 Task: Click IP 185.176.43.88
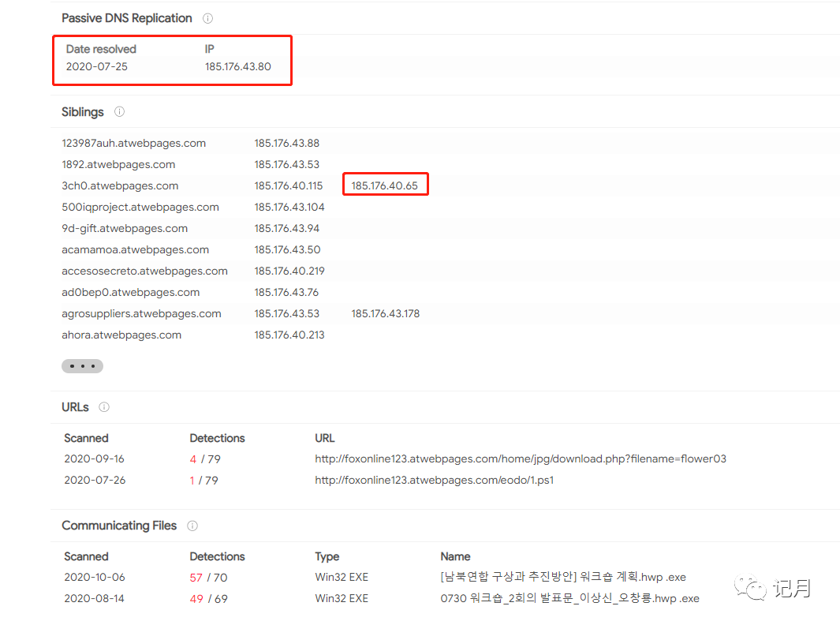286,143
